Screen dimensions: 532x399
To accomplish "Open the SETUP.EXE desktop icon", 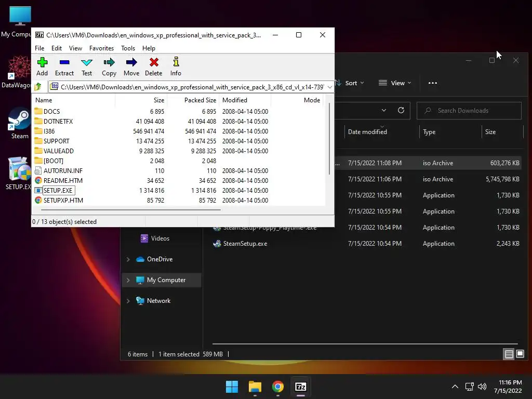I will click(x=18, y=173).
